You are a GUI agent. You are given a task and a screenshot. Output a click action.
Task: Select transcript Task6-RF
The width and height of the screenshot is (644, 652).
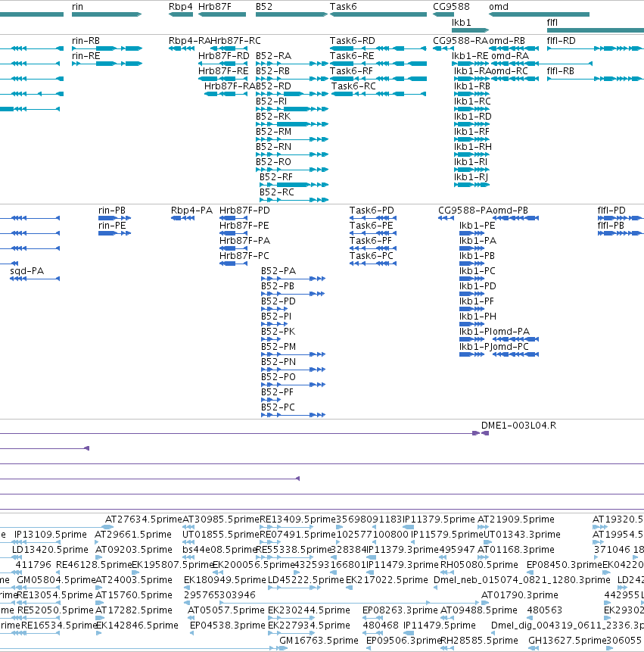click(351, 71)
